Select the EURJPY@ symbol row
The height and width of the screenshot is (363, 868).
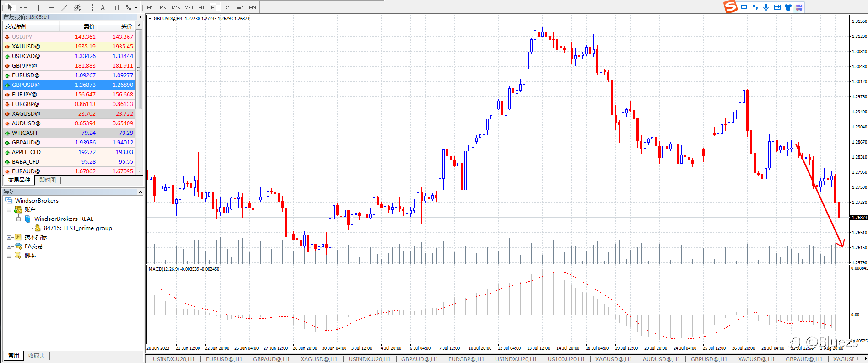point(69,94)
